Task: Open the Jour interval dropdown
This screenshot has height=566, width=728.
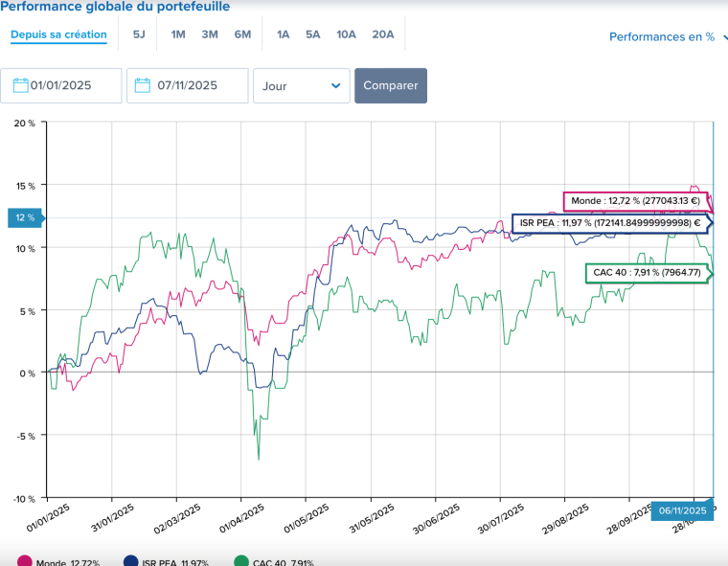Action: tap(298, 85)
